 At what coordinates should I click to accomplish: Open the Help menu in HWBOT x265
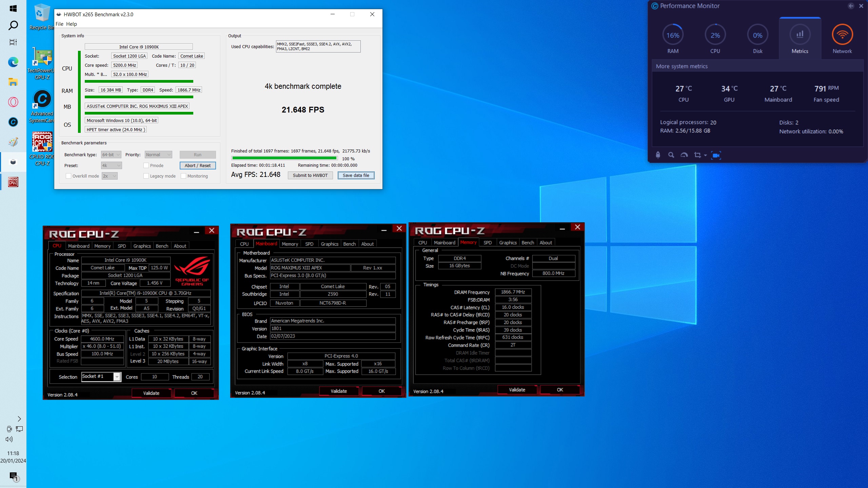point(71,24)
